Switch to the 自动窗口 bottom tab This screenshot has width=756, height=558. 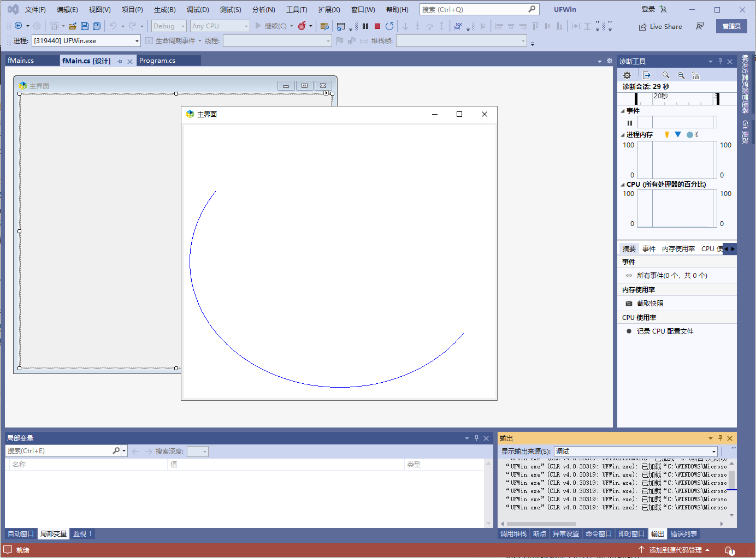[21, 533]
